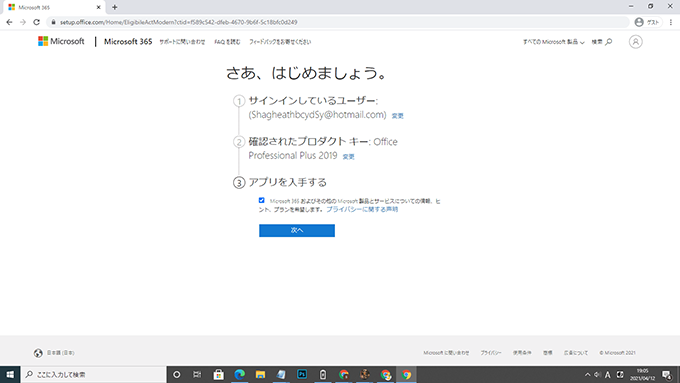Open the FAQ を読む header link

[227, 42]
